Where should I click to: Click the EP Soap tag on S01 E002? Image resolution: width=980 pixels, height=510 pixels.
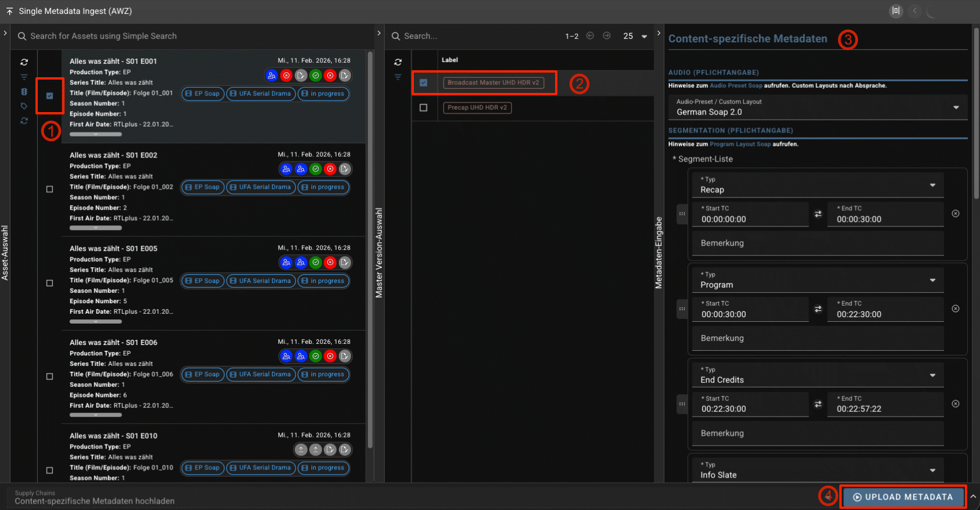coord(202,187)
